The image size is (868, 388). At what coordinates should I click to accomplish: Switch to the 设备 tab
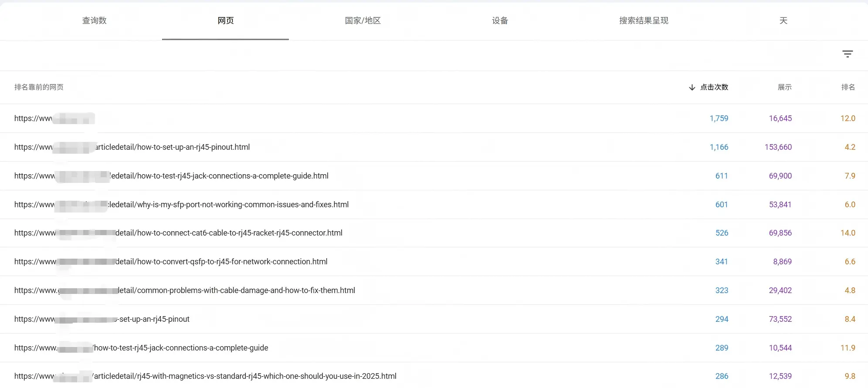tap(500, 20)
